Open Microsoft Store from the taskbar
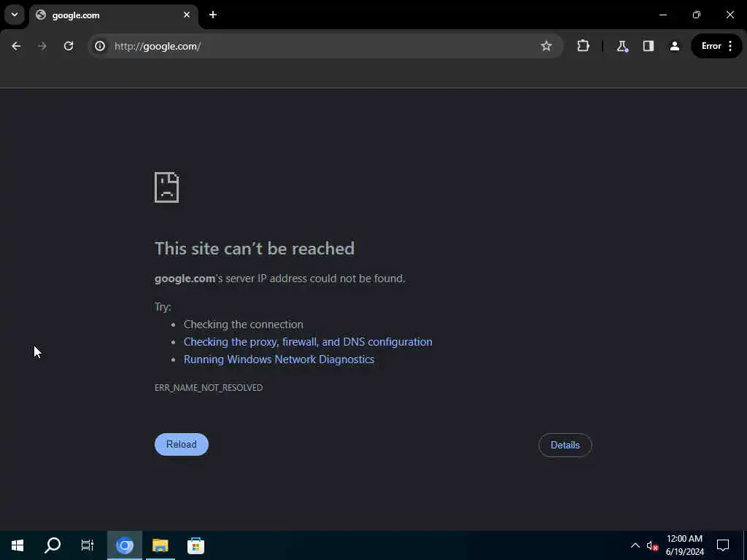Viewport: 747px width, 560px height. click(196, 545)
